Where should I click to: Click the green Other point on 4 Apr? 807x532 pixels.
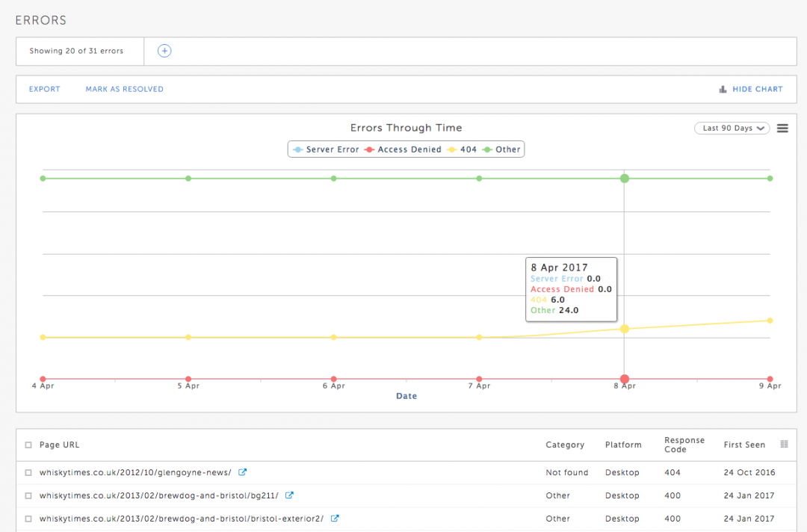[x=43, y=179]
